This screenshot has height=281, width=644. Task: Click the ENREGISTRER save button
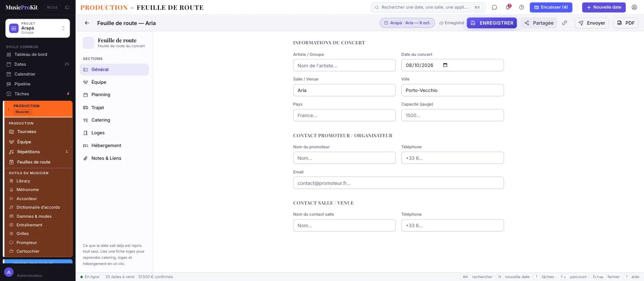pos(492,23)
